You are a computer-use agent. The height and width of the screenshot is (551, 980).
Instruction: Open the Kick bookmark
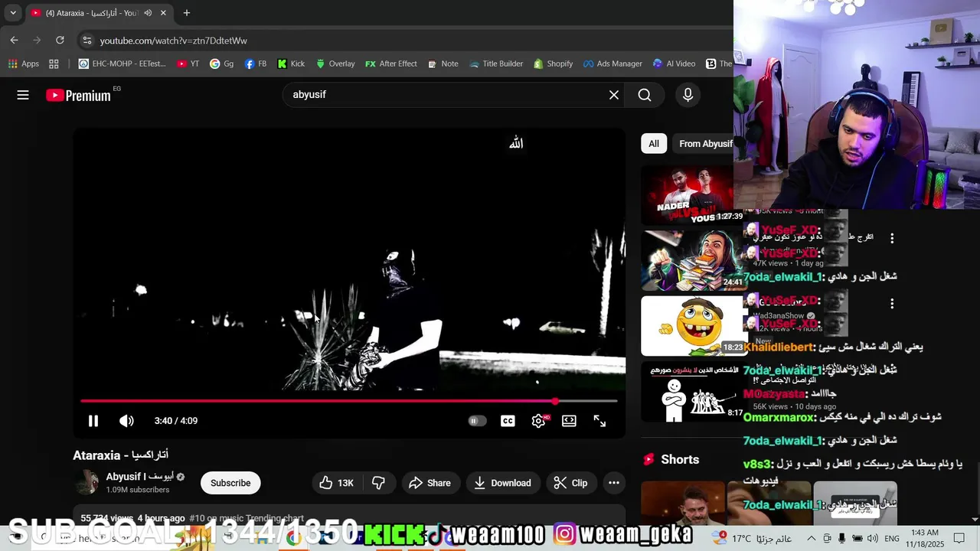tap(291, 64)
